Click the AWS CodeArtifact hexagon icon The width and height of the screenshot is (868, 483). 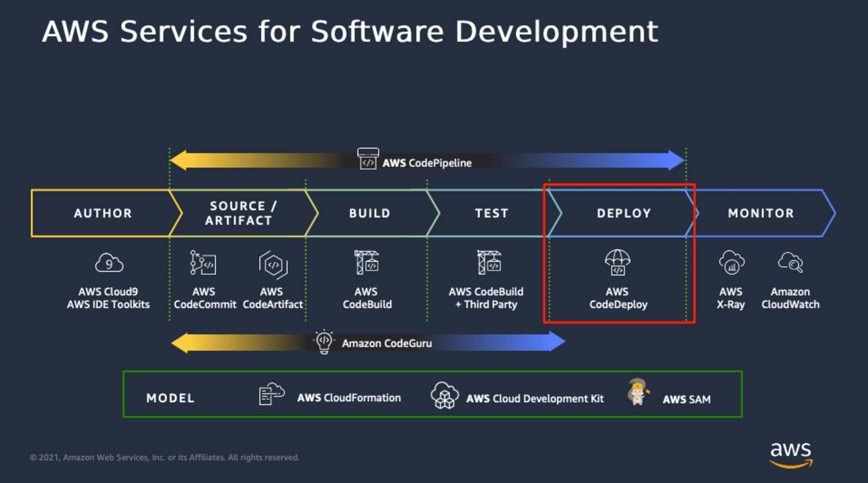pyautogui.click(x=273, y=264)
